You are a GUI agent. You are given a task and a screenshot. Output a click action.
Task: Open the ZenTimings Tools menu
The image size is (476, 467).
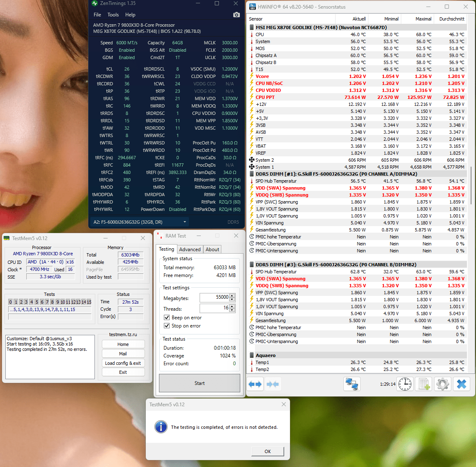[x=113, y=15]
